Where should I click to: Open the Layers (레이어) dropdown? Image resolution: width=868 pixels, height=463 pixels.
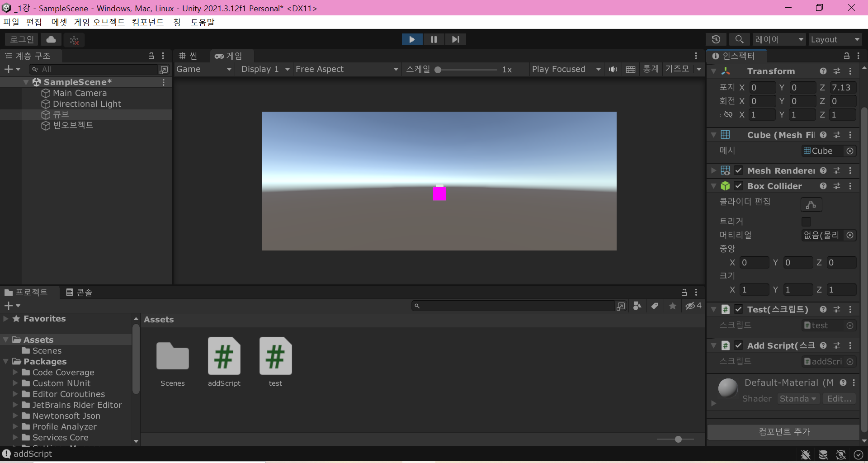pyautogui.click(x=779, y=39)
